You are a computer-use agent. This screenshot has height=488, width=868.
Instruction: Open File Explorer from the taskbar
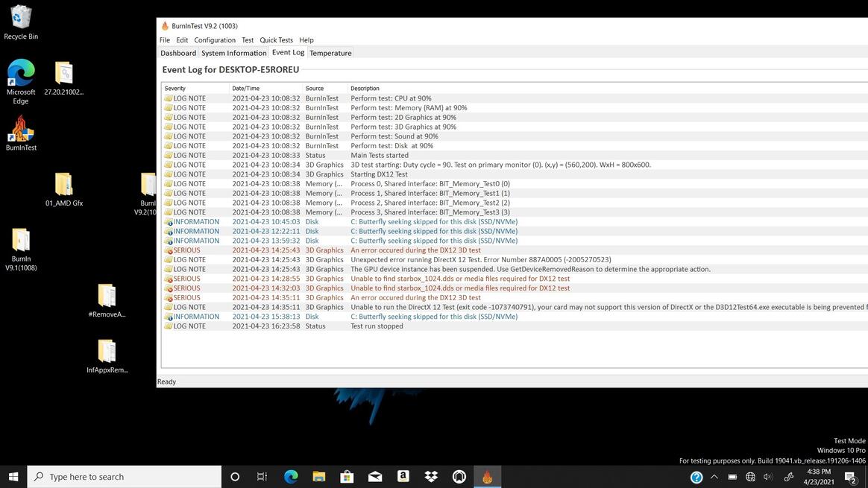point(319,476)
